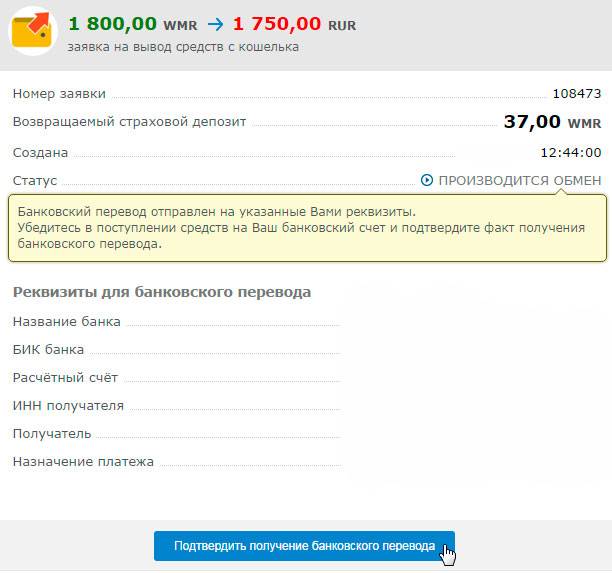The image size is (612, 573).
Task: Click the red 1 750,00 RUR amount
Action: [x=296, y=24]
